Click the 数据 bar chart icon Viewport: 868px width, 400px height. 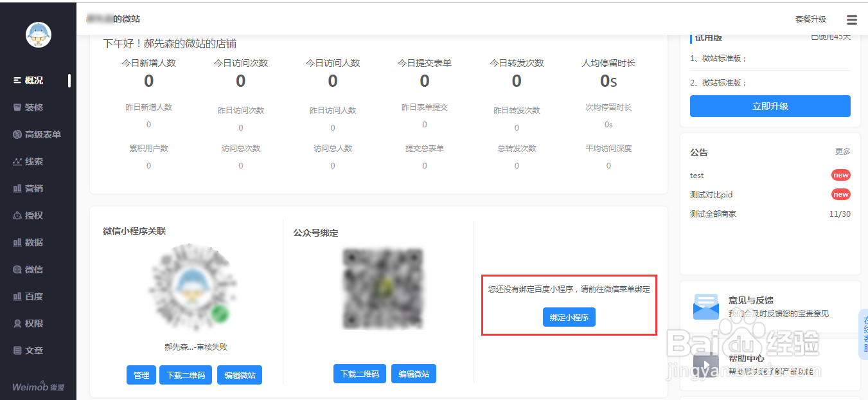coord(17,242)
